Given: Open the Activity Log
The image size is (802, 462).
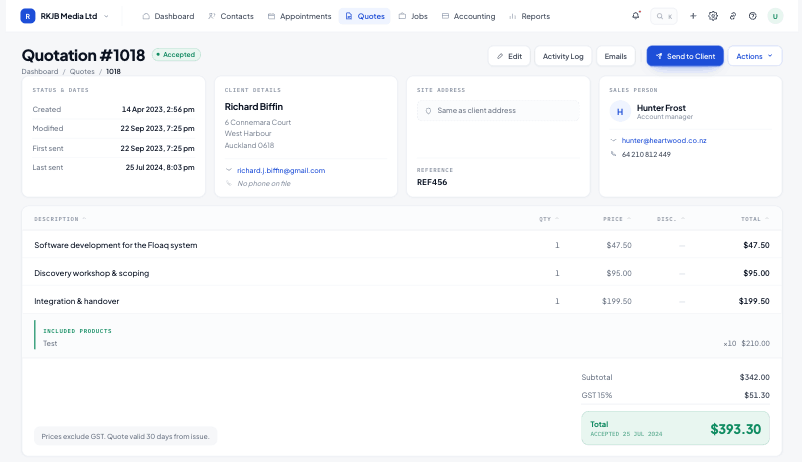Looking at the screenshot, I should 563,56.
